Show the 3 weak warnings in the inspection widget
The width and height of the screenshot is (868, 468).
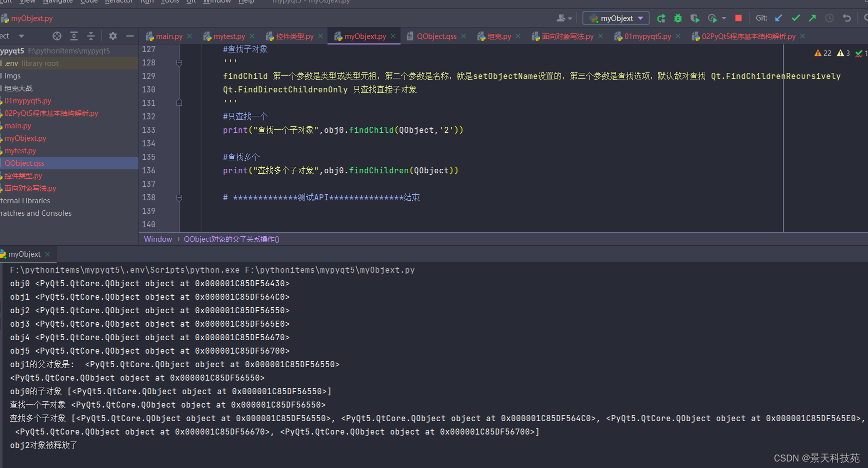(x=843, y=53)
